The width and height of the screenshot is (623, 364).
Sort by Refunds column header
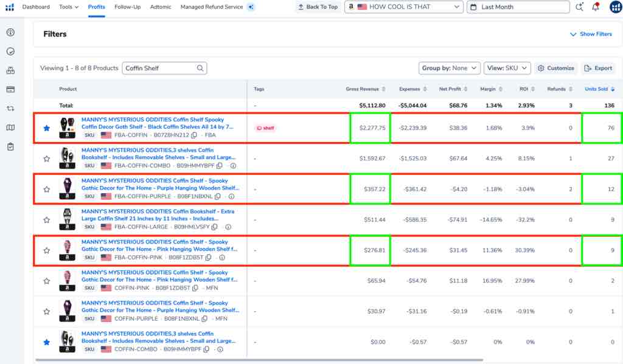560,89
